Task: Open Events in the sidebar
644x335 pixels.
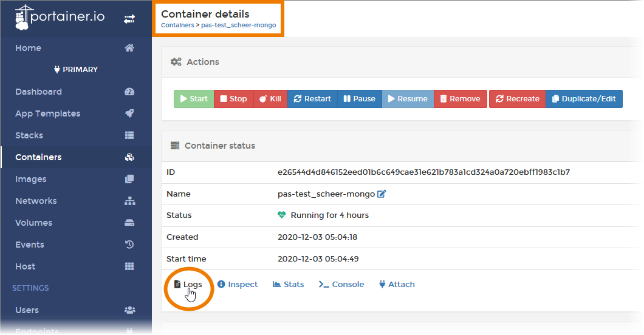Action: (x=30, y=245)
